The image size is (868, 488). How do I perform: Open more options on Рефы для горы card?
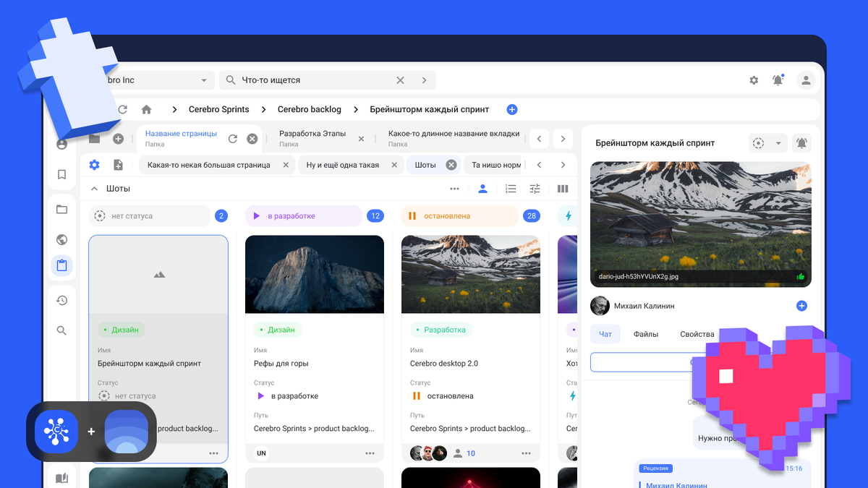[370, 453]
